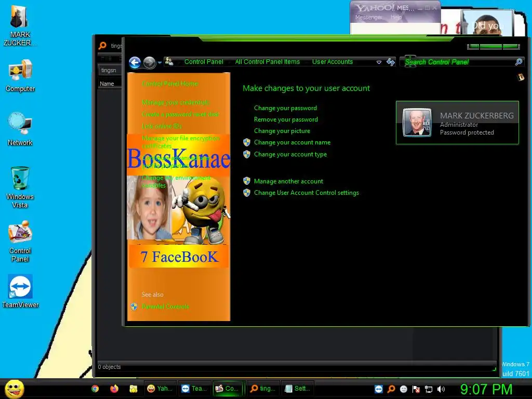Click the magnifier icon in search box
The image size is (532, 399).
(518, 62)
